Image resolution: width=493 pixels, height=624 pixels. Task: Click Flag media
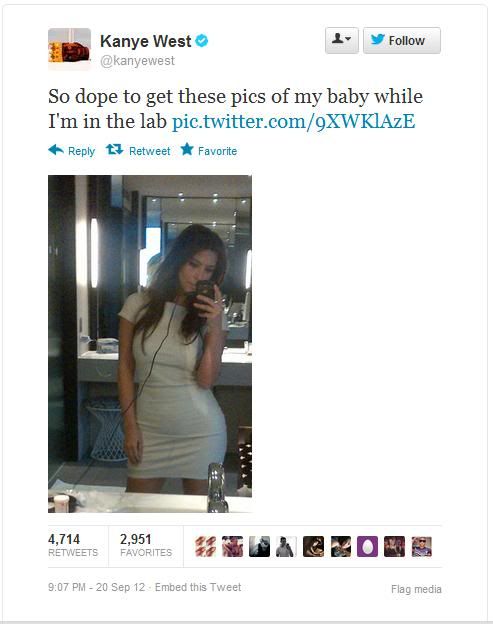(x=416, y=589)
